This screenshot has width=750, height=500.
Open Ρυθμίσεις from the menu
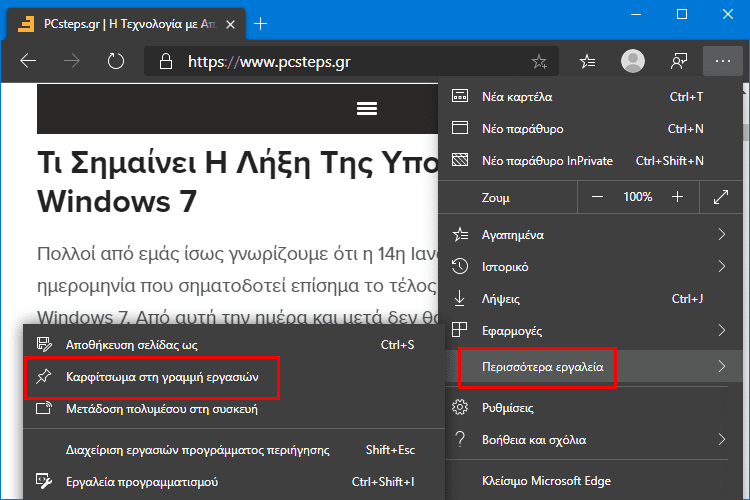pos(590,408)
